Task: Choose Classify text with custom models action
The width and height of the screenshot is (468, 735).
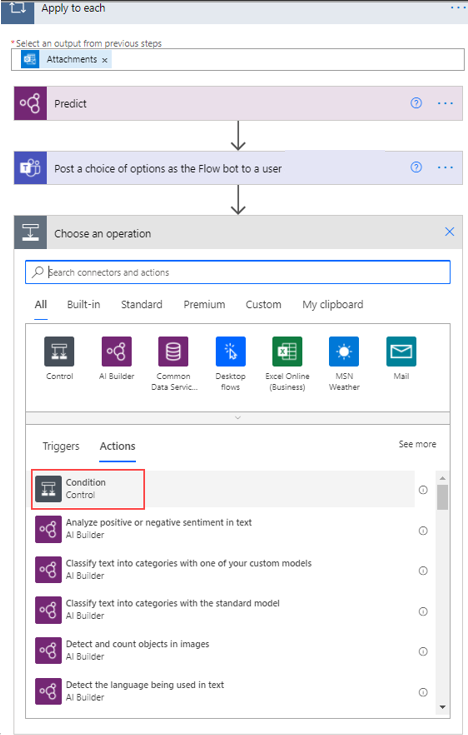Action: (x=224, y=570)
